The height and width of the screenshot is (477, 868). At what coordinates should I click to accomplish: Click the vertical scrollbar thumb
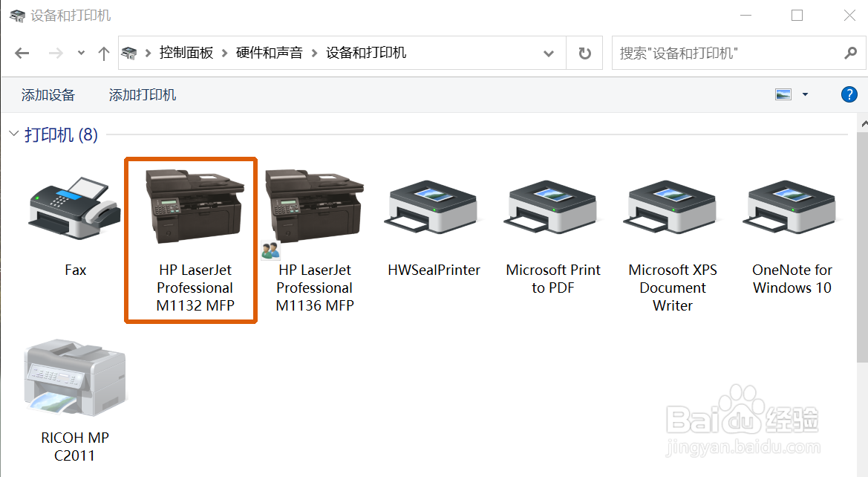click(863, 247)
